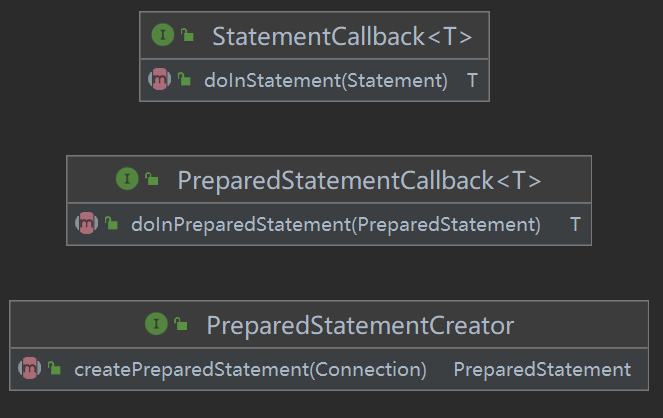Click the T return type of doInPreparedStatement
The image size is (663, 418).
pos(575,225)
